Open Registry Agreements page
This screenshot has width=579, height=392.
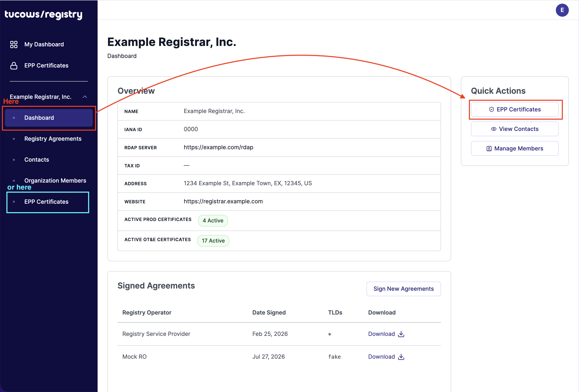[x=53, y=138]
